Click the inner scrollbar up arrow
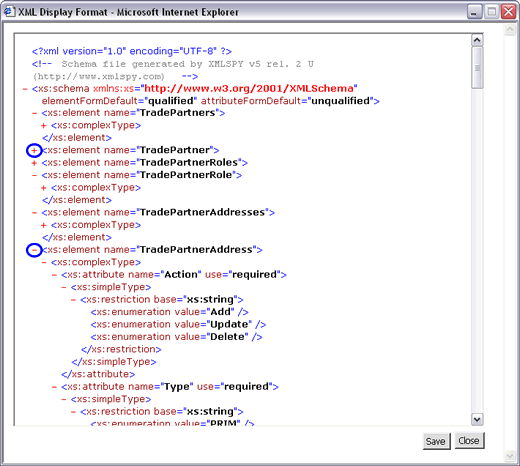The image size is (520, 466). [477, 40]
